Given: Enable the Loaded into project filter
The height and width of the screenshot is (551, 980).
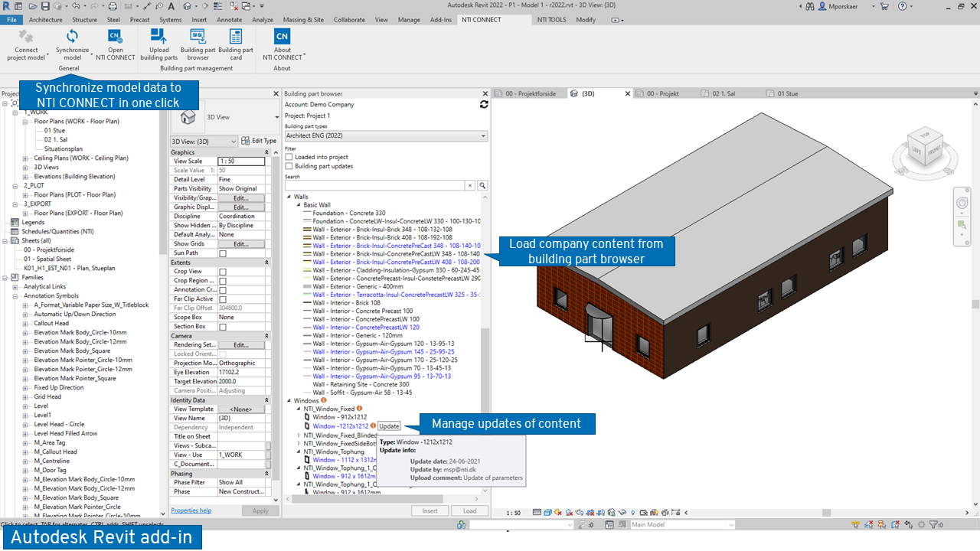Looking at the screenshot, I should [x=289, y=157].
